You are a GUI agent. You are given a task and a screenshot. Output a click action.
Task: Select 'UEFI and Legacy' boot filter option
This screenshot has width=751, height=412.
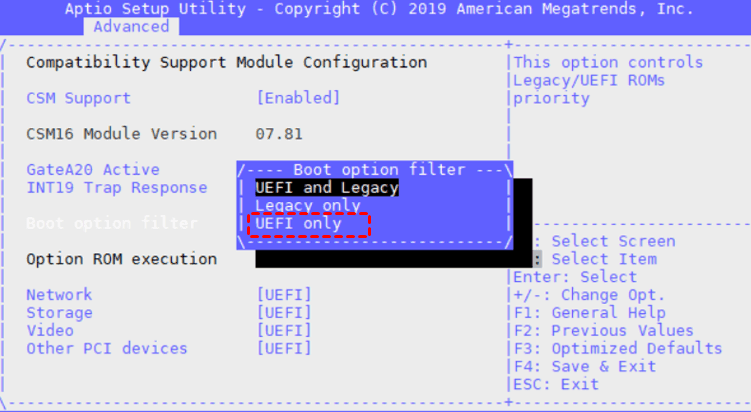[x=327, y=187]
